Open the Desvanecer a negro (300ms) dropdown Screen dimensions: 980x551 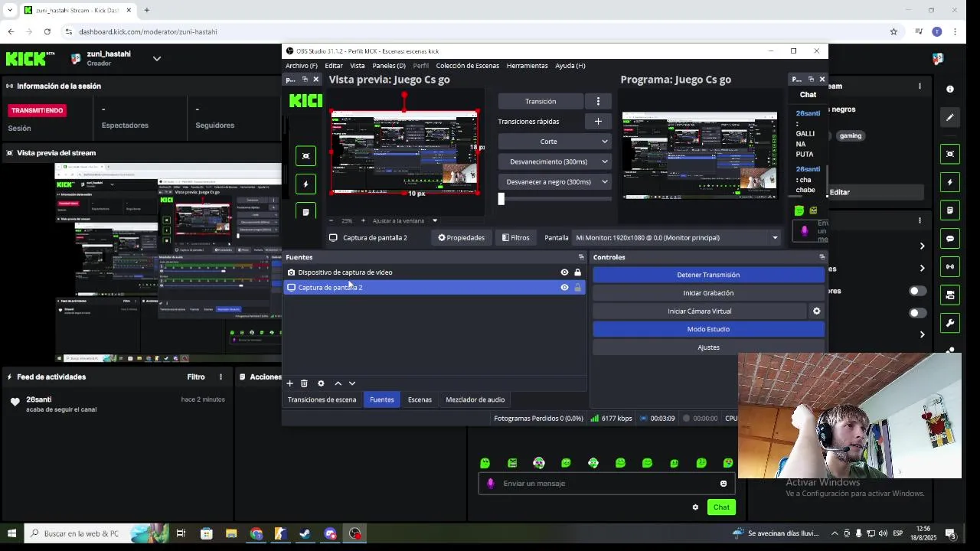554,181
